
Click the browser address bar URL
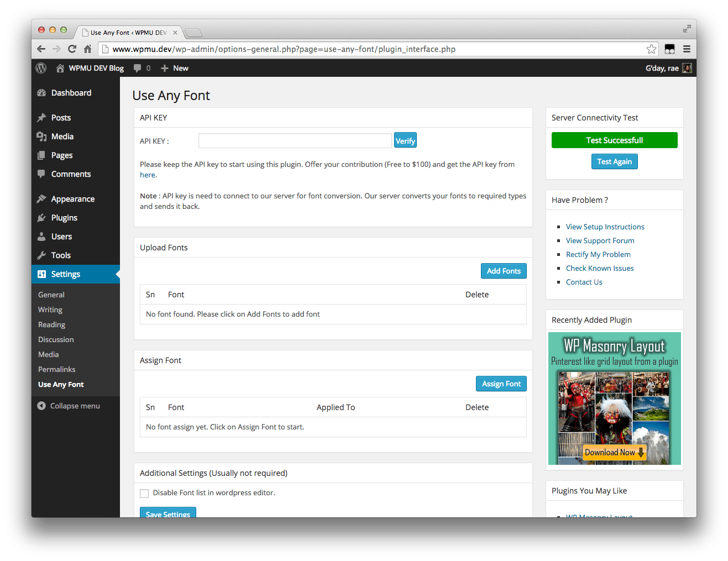(x=284, y=49)
